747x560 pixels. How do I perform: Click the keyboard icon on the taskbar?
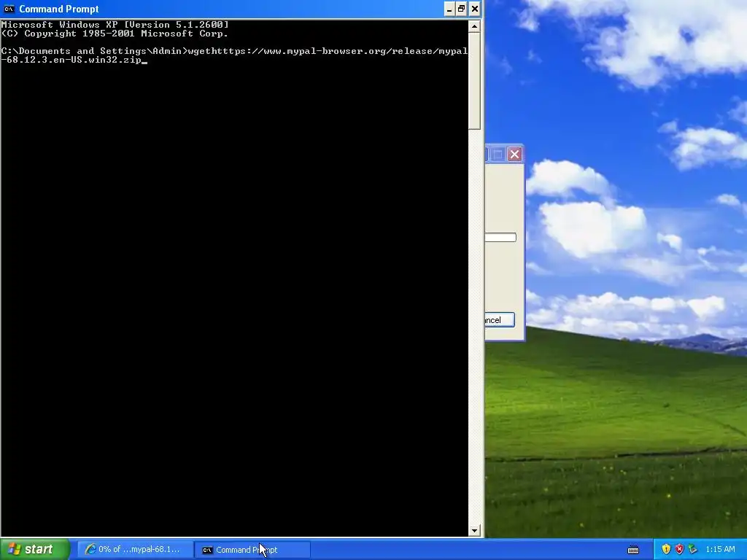pyautogui.click(x=633, y=550)
